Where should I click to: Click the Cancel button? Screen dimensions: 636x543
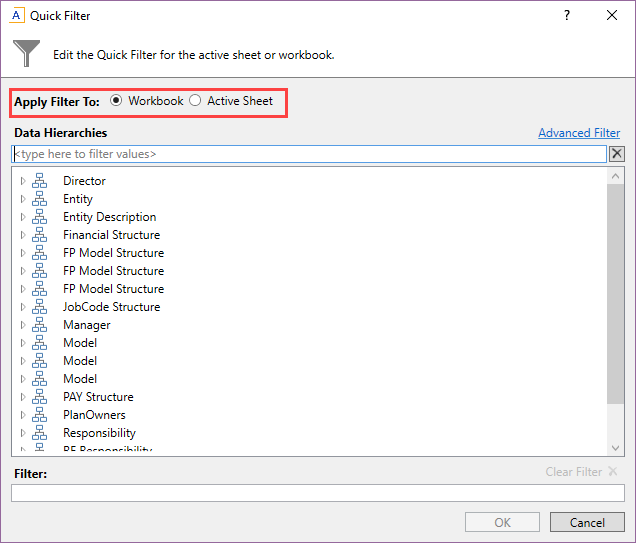pyautogui.click(x=587, y=522)
